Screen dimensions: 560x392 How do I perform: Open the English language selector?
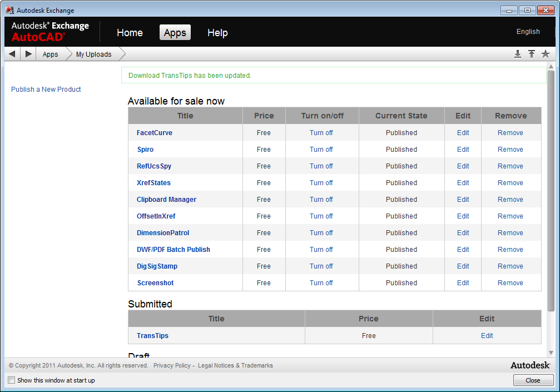[x=528, y=32]
